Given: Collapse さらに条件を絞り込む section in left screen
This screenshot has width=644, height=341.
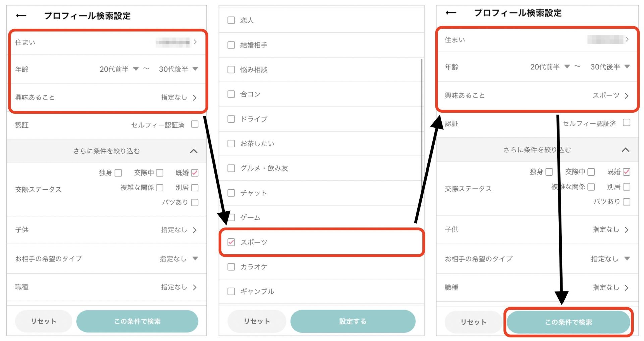Looking at the screenshot, I should (x=194, y=151).
